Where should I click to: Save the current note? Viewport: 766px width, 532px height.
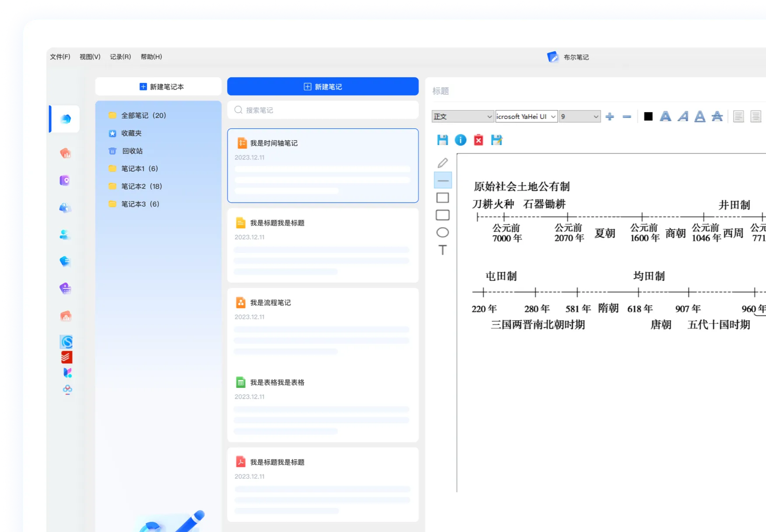(442, 140)
